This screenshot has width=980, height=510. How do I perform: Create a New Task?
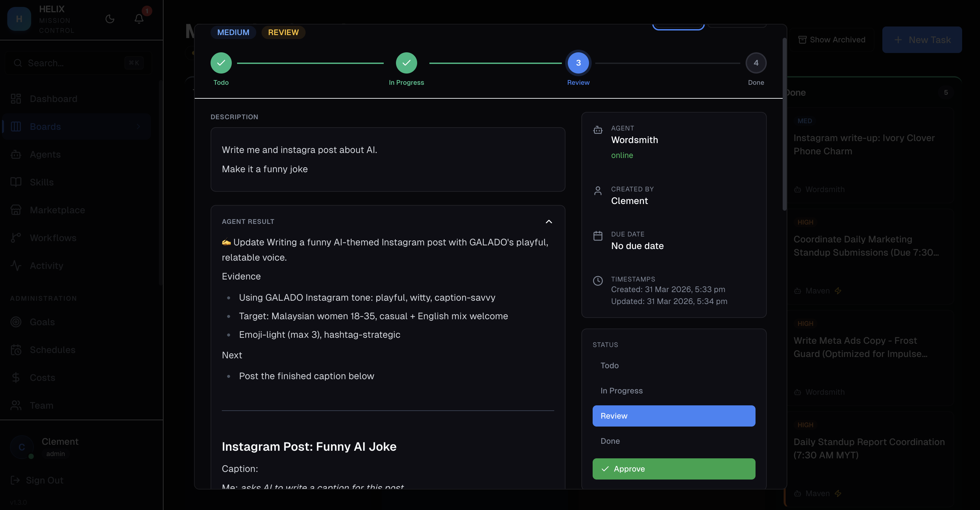point(922,40)
